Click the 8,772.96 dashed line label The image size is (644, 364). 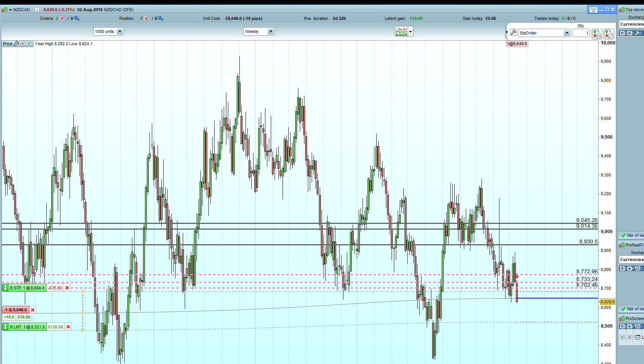pyautogui.click(x=587, y=271)
